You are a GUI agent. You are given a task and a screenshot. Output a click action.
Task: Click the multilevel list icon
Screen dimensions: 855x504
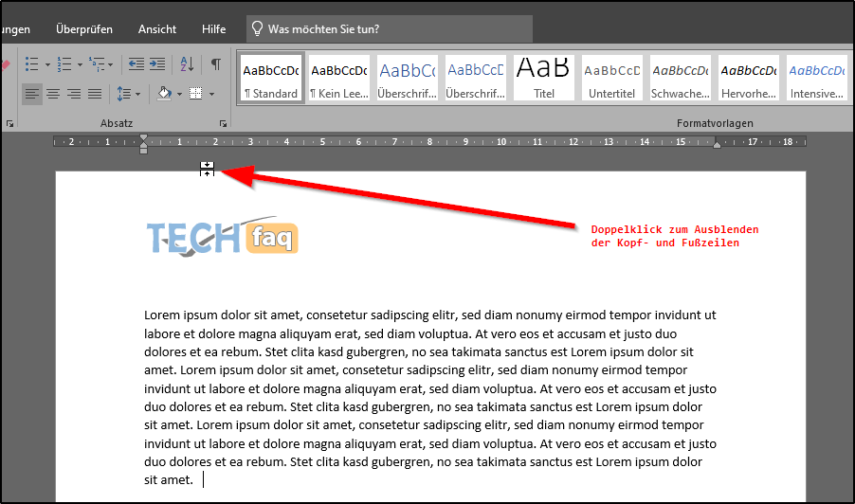click(x=97, y=64)
